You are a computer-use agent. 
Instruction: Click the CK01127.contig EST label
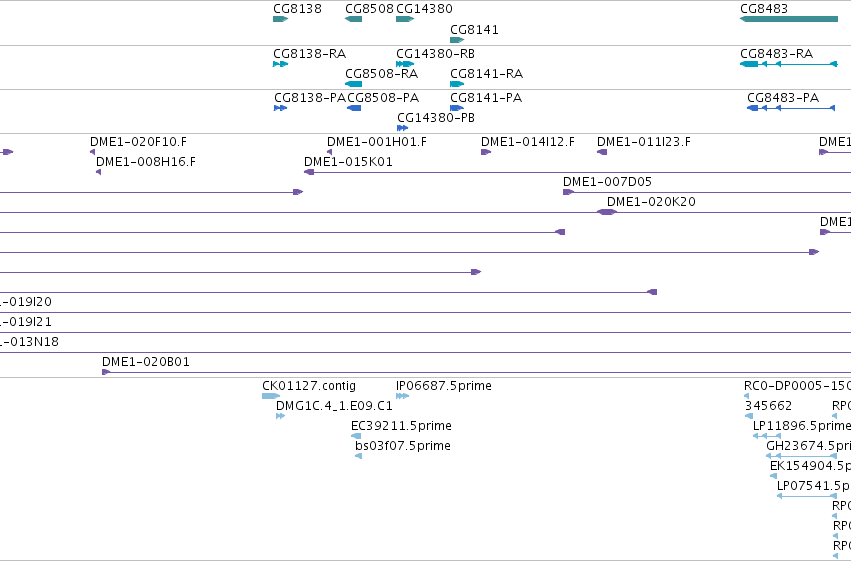click(x=309, y=386)
